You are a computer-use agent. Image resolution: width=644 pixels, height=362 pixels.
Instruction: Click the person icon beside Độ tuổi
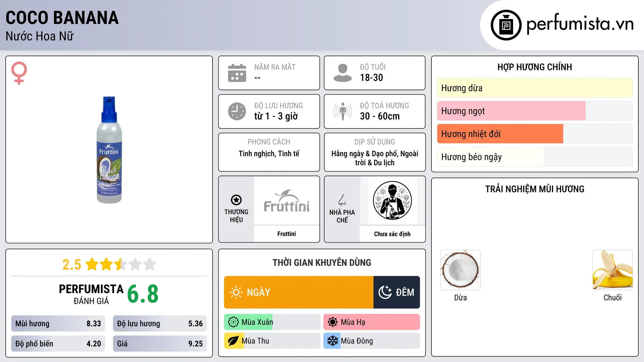pos(342,73)
